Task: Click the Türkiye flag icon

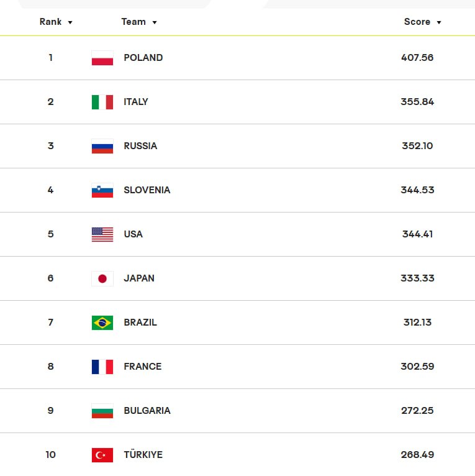Action: coord(102,455)
